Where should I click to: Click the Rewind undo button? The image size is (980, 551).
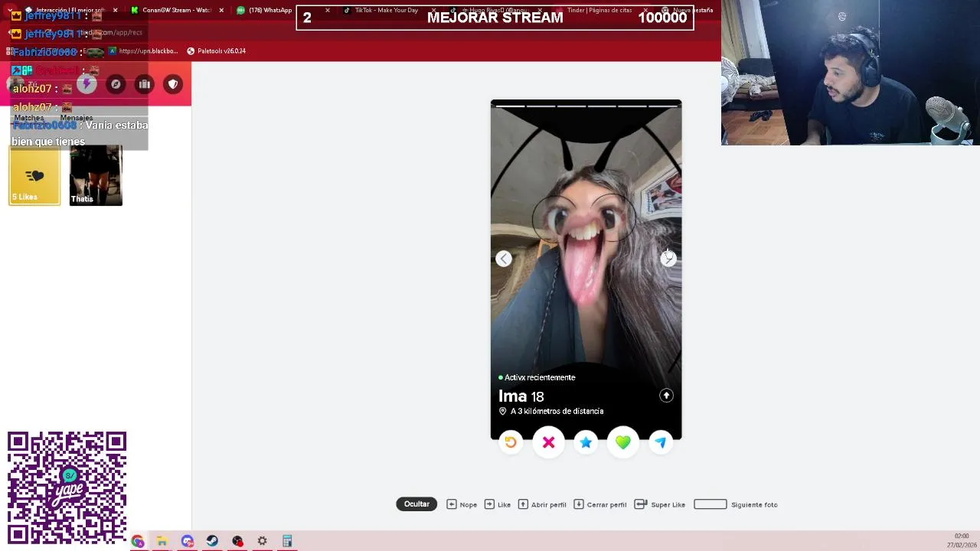coord(511,442)
